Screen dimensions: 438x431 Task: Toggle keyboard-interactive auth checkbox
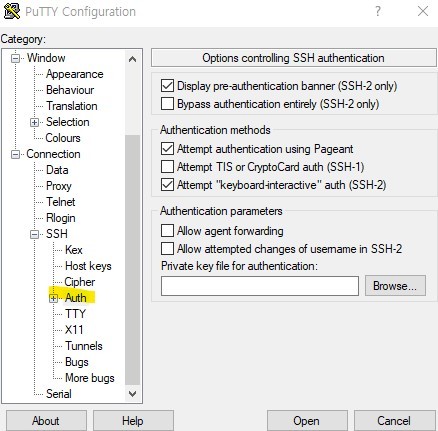point(167,184)
